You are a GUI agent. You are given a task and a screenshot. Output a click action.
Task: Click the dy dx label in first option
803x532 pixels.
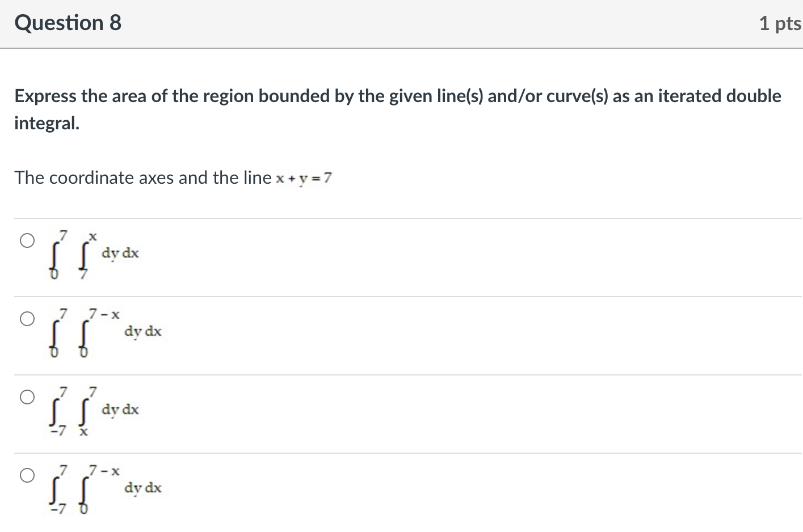point(120,254)
